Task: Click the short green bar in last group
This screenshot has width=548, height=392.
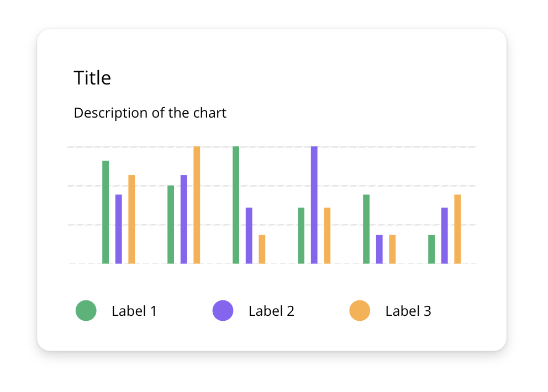Action: pos(431,249)
